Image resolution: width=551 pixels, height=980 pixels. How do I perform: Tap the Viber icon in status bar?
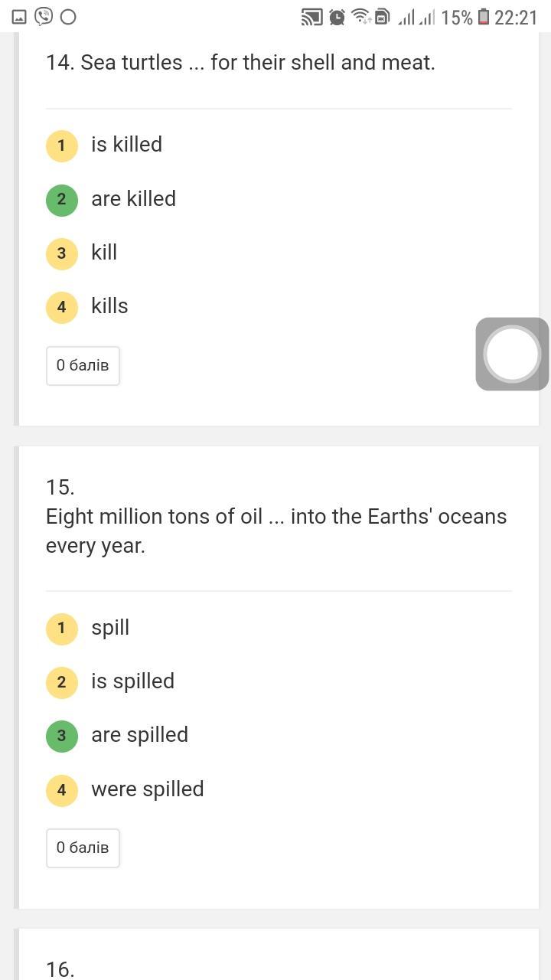[x=44, y=17]
